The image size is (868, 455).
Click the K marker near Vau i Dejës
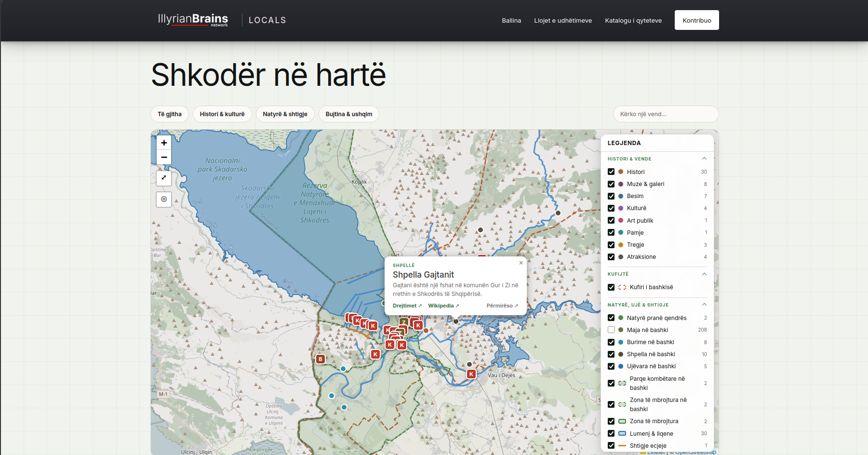tap(471, 374)
